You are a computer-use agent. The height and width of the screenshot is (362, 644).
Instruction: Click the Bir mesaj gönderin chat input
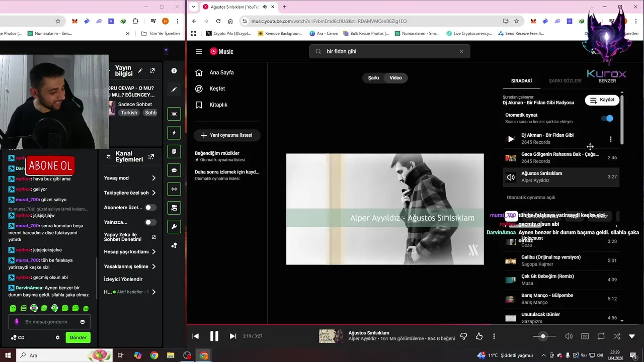(49, 322)
